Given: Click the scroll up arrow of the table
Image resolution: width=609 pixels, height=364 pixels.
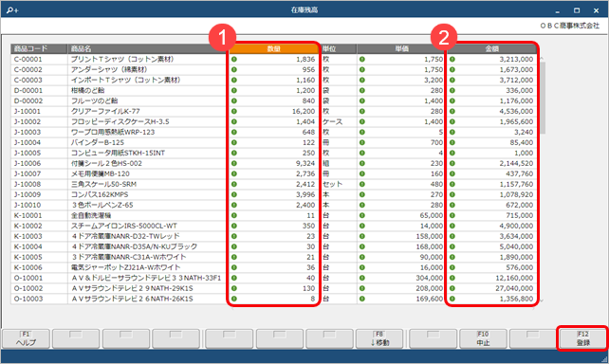Looking at the screenshot, I should (x=543, y=58).
